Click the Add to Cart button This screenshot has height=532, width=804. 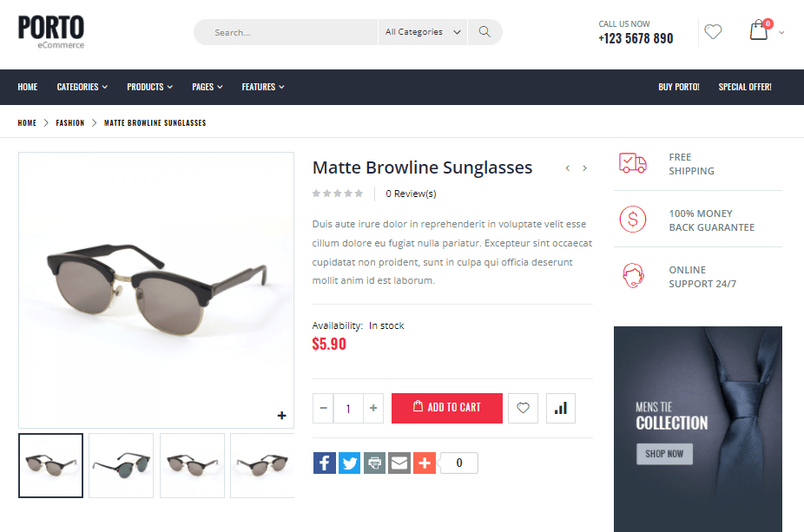(x=447, y=408)
